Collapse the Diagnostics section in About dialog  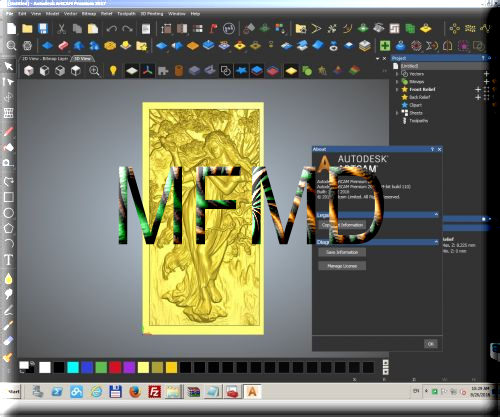coord(436,241)
